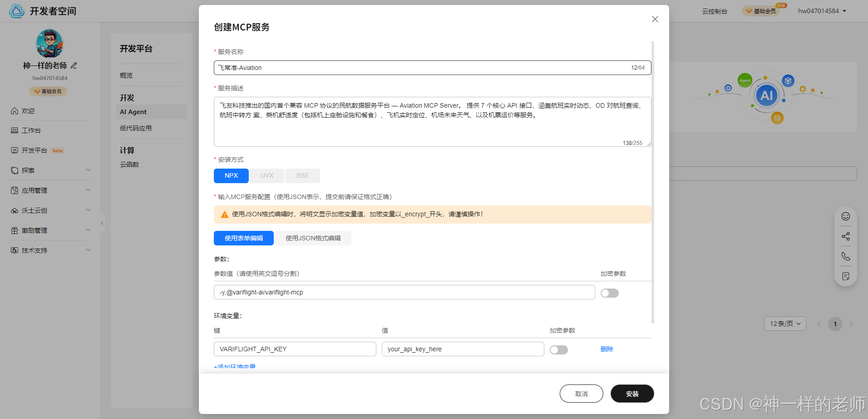Expand the 激励管理 menu chevron
The width and height of the screenshot is (868, 419).
tap(88, 230)
